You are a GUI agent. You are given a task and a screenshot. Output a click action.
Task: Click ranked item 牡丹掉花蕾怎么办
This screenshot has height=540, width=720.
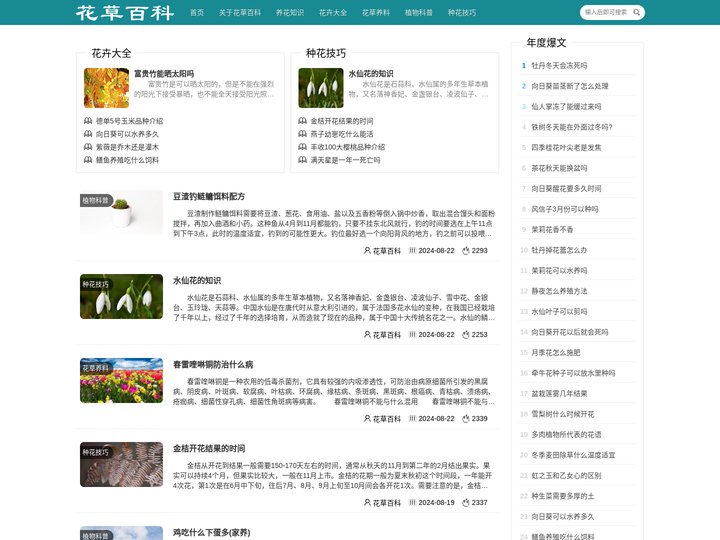[559, 250]
